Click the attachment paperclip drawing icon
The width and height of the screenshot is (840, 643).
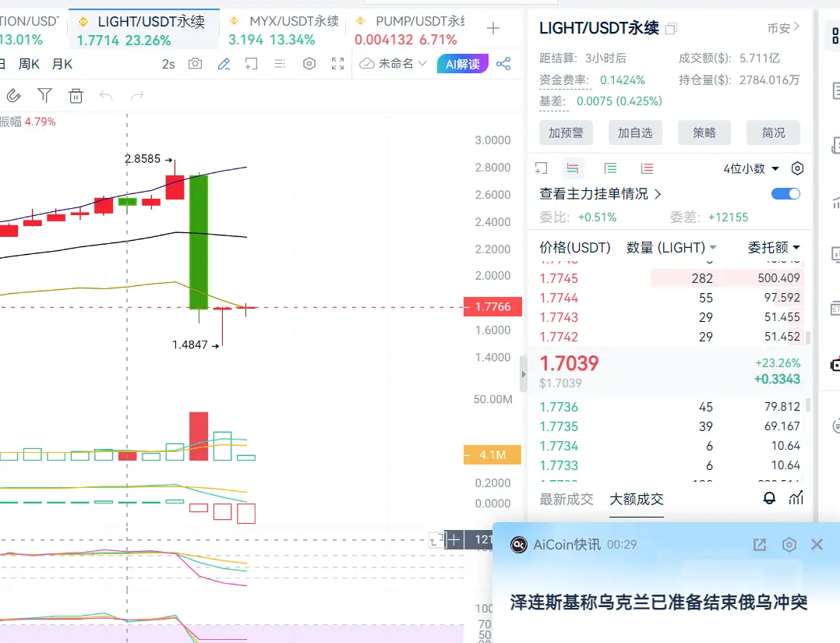(13, 95)
